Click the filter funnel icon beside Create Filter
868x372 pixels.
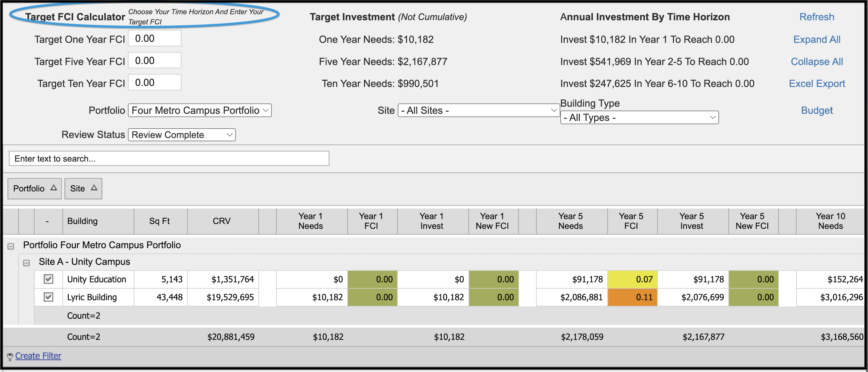pyautogui.click(x=10, y=356)
